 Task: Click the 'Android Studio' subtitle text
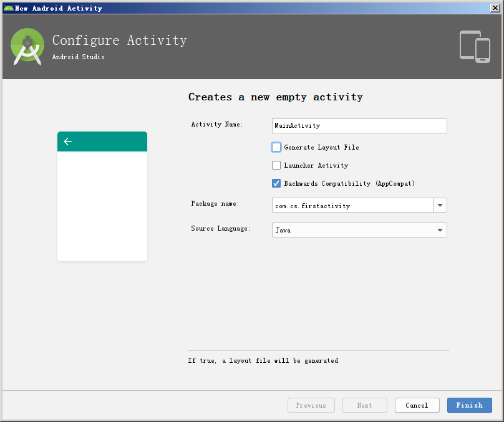coord(79,57)
